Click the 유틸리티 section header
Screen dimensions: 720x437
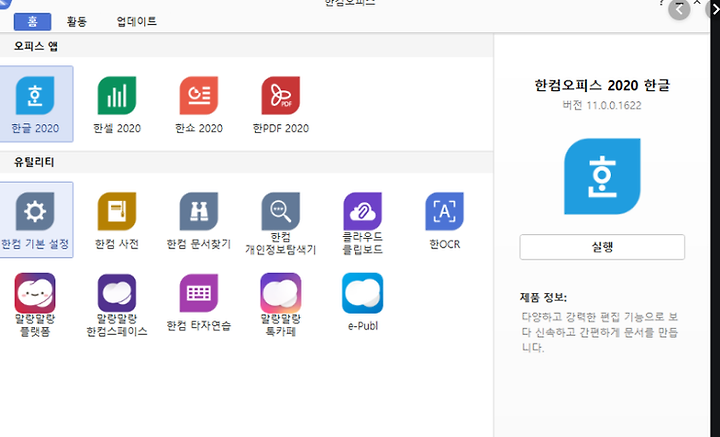pyautogui.click(x=34, y=162)
